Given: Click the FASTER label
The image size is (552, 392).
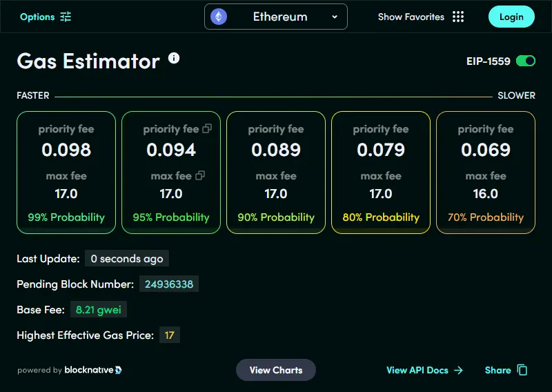Looking at the screenshot, I should [33, 95].
